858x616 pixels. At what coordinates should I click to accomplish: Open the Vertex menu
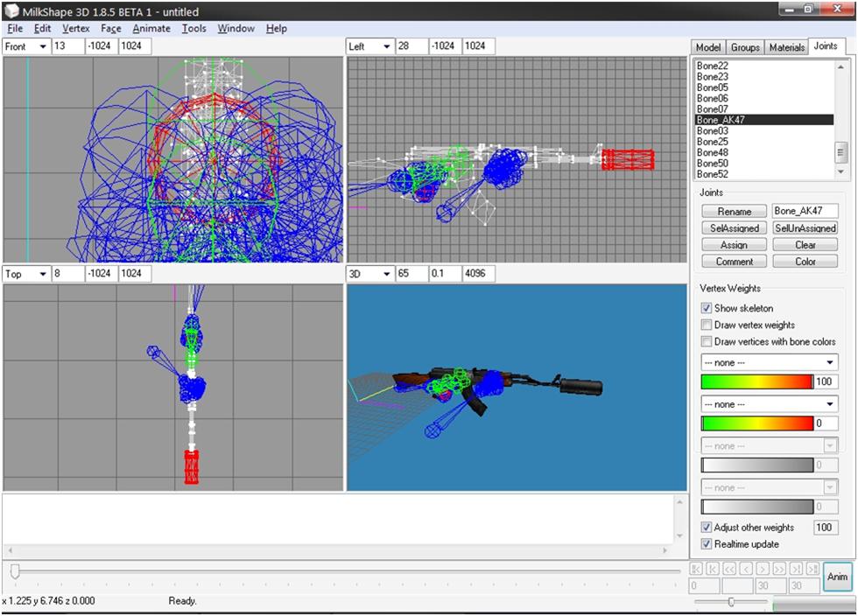pos(75,29)
